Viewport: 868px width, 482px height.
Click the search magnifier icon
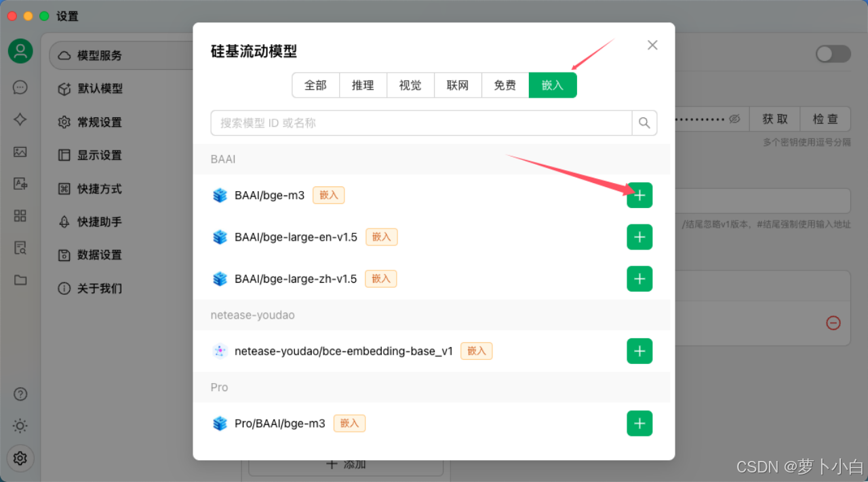(x=644, y=123)
